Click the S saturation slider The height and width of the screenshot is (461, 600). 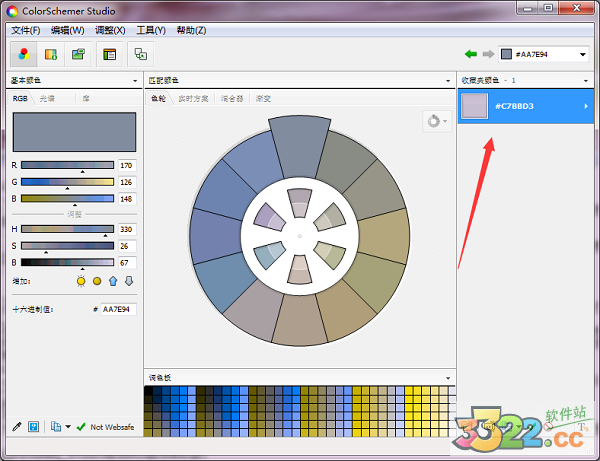click(67, 246)
